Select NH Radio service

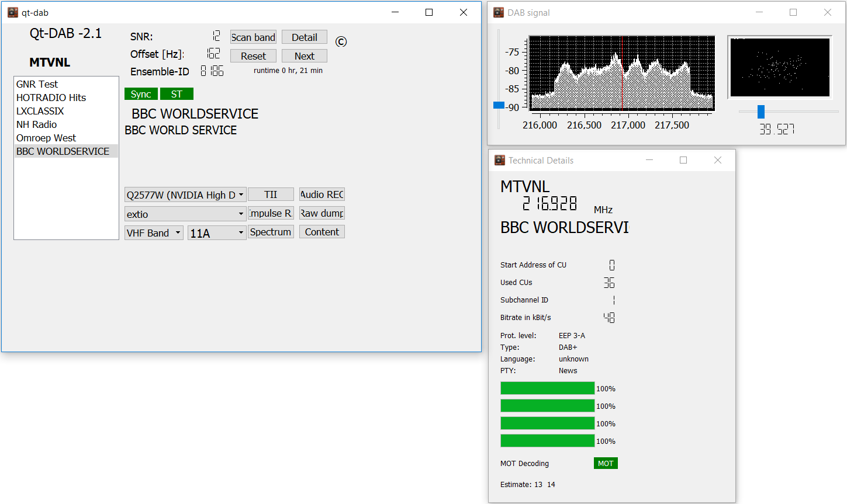(66, 124)
